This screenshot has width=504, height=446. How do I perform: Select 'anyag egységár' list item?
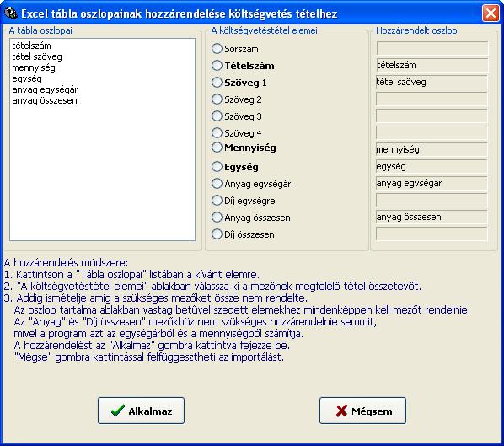(45, 89)
